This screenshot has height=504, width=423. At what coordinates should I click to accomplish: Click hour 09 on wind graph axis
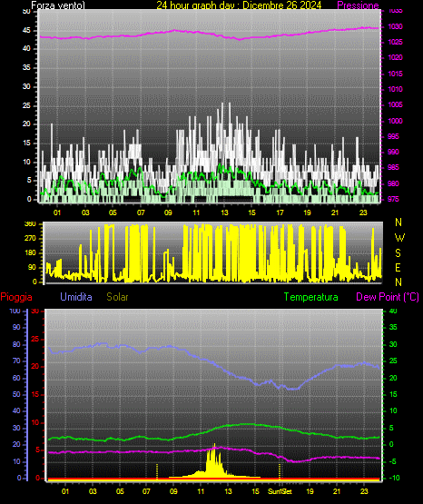(x=168, y=212)
